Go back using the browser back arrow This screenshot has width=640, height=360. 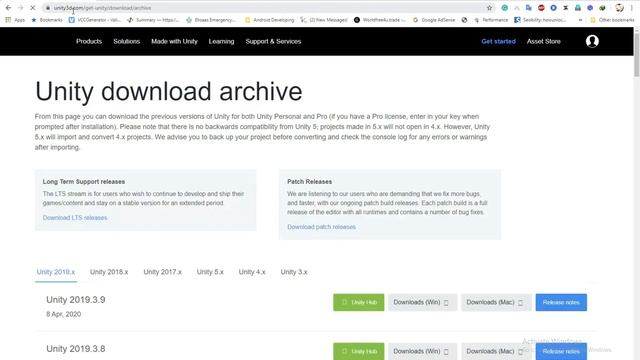[x=8, y=8]
